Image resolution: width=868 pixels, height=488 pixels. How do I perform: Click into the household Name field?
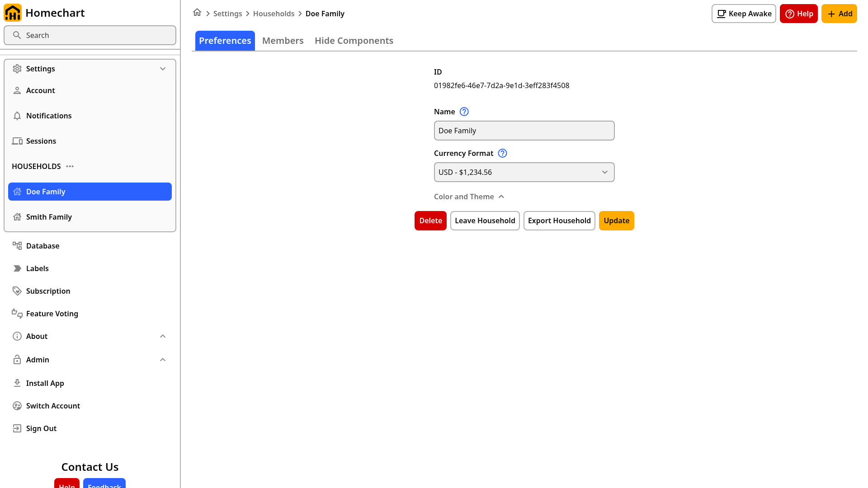point(524,131)
